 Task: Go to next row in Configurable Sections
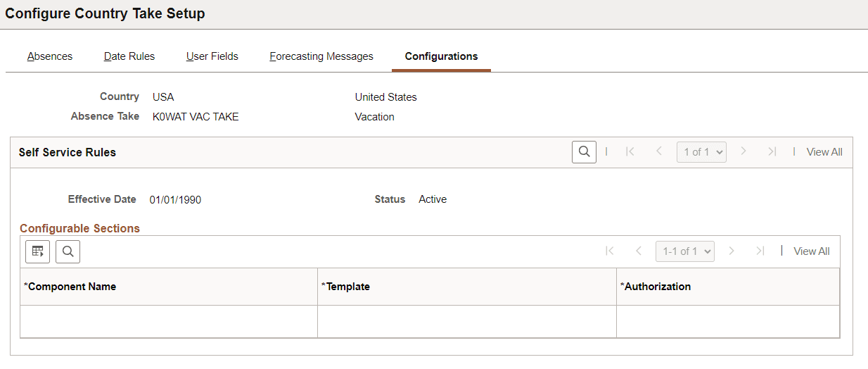[732, 251]
